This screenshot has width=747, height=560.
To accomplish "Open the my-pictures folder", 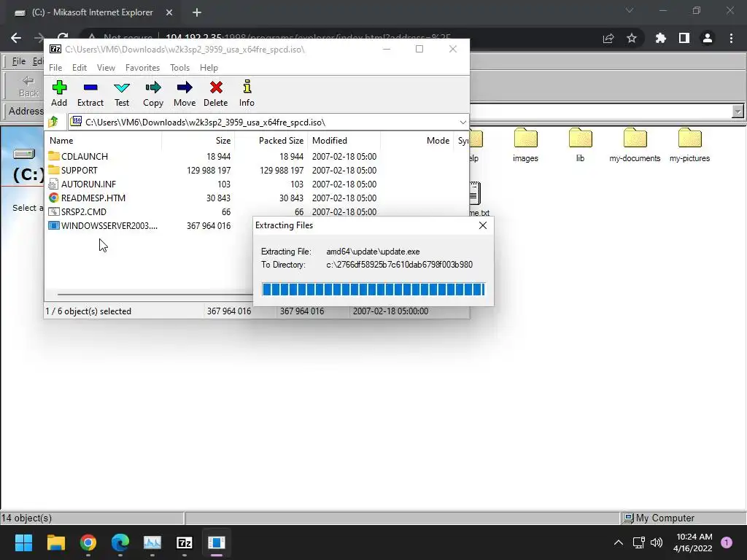I will [x=689, y=145].
